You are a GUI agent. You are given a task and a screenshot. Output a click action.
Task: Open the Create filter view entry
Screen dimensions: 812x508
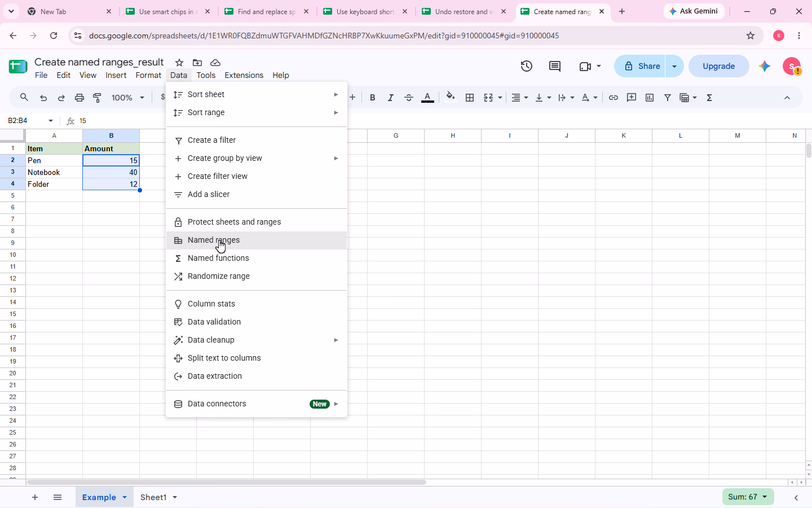coord(257,176)
